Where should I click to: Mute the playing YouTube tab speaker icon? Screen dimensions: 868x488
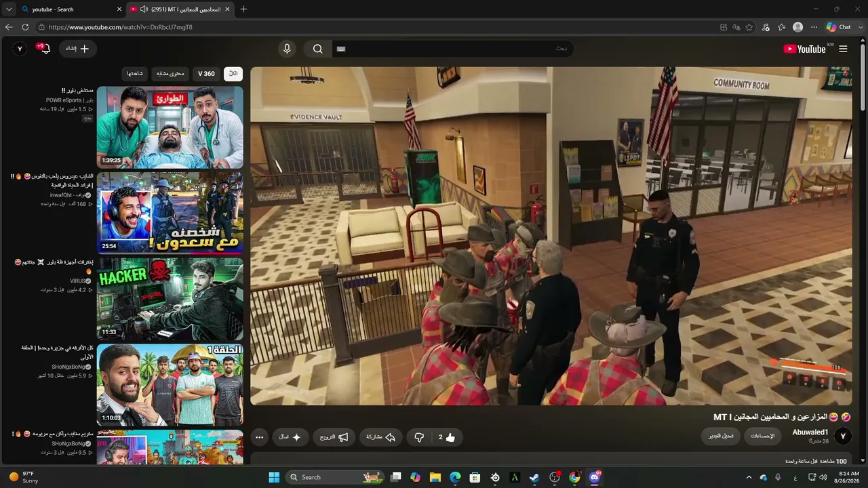(x=144, y=9)
